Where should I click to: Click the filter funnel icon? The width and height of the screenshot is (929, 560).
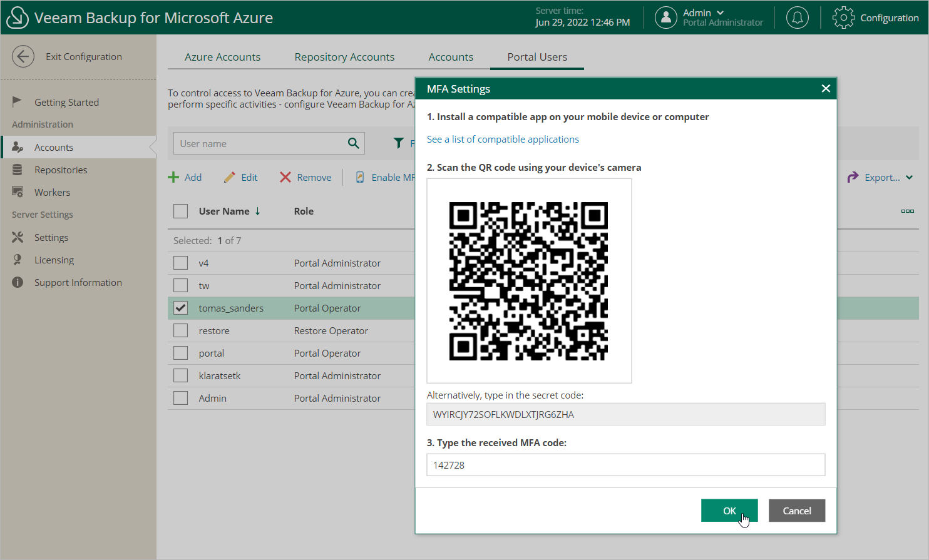(x=398, y=143)
